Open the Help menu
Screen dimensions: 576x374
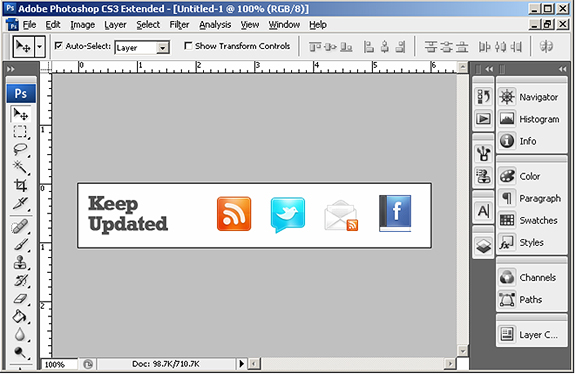click(317, 25)
